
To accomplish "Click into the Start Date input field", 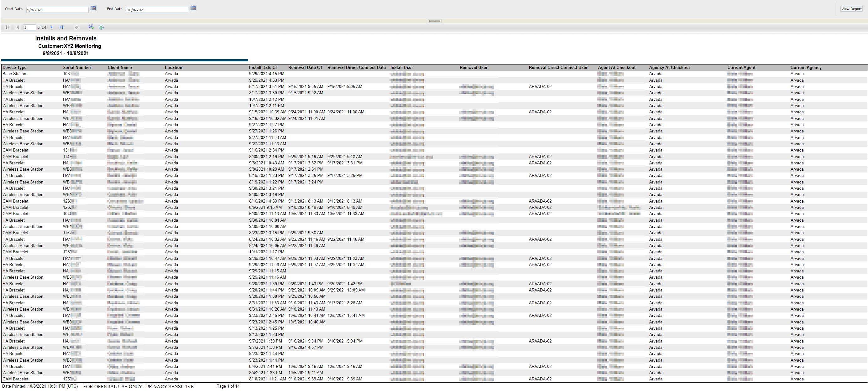I will click(57, 10).
